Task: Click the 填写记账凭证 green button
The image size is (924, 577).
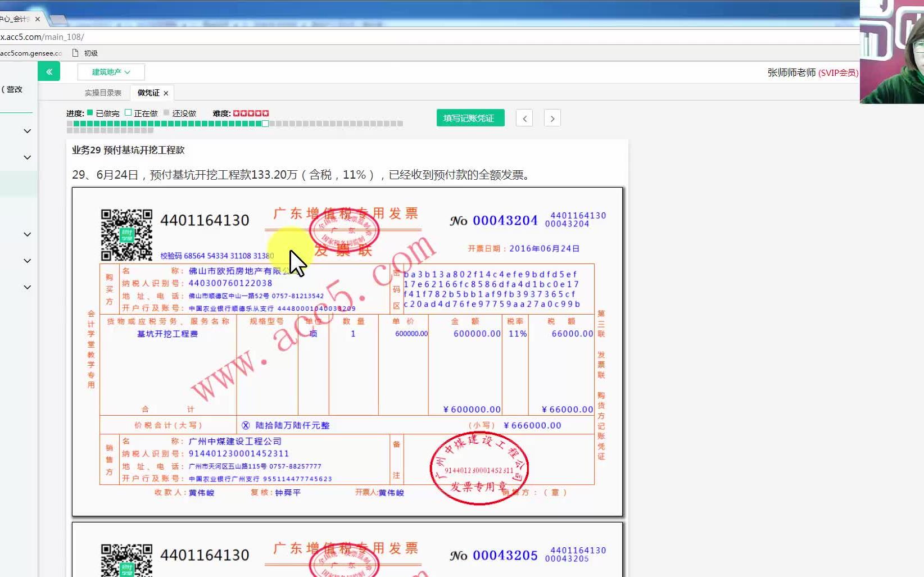Action: [470, 118]
